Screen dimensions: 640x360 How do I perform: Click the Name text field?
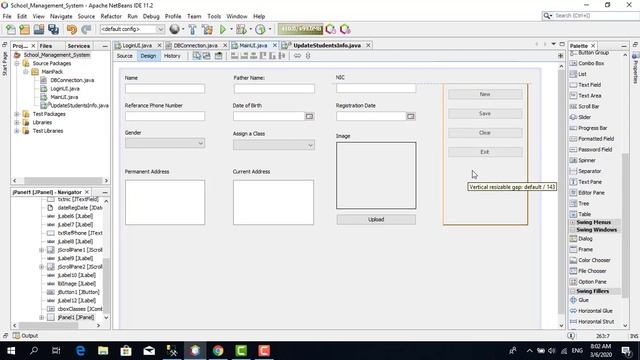(x=165, y=89)
